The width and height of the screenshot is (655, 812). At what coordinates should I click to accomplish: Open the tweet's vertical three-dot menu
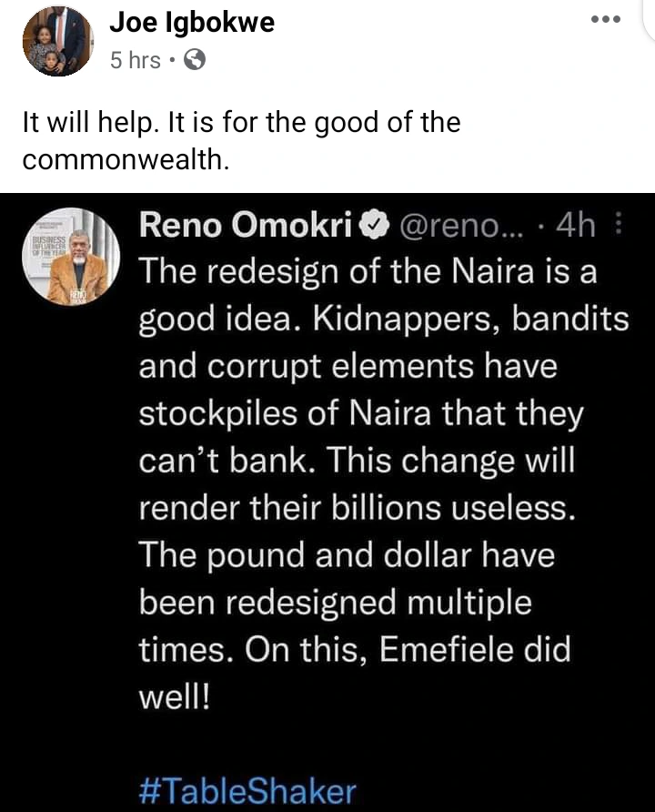tap(620, 225)
